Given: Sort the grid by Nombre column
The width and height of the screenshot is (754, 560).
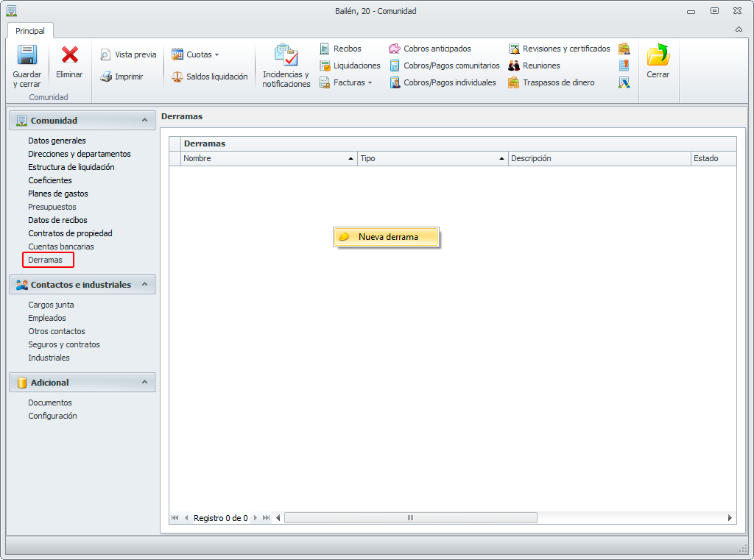Looking at the screenshot, I should [x=269, y=159].
